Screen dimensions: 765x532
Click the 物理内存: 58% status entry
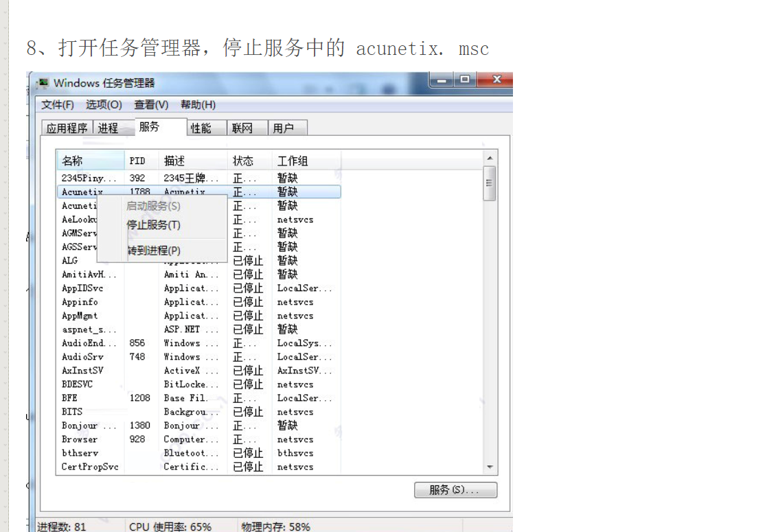tap(275, 527)
